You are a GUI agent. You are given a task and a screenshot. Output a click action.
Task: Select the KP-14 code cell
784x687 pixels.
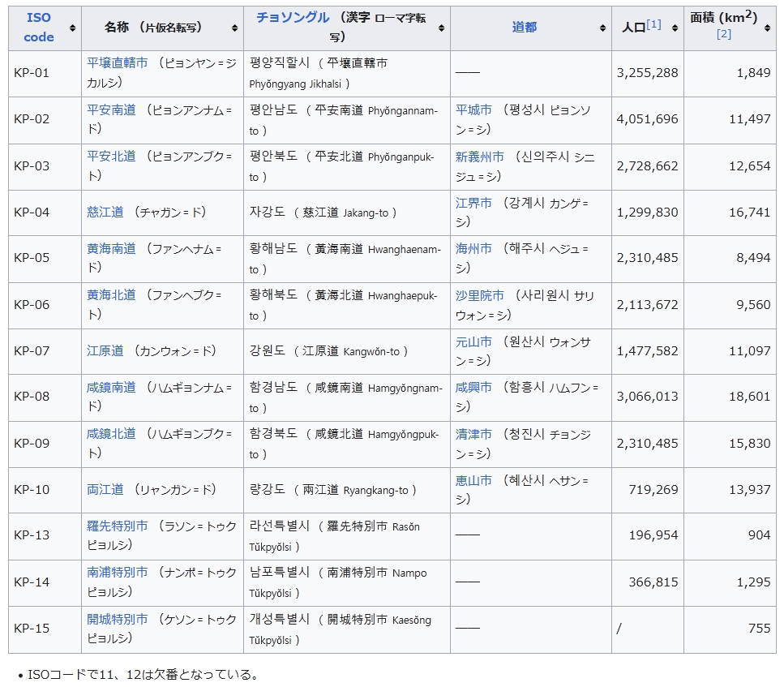pyautogui.click(x=32, y=582)
